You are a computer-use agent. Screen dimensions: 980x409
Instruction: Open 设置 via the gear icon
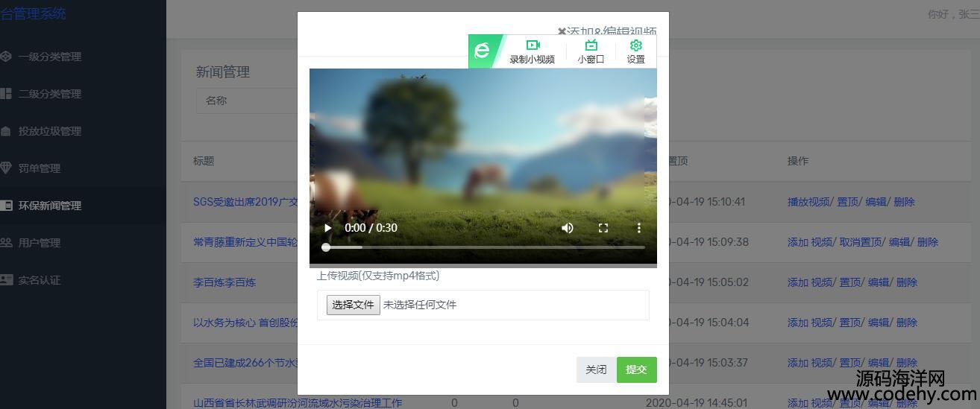pyautogui.click(x=635, y=45)
